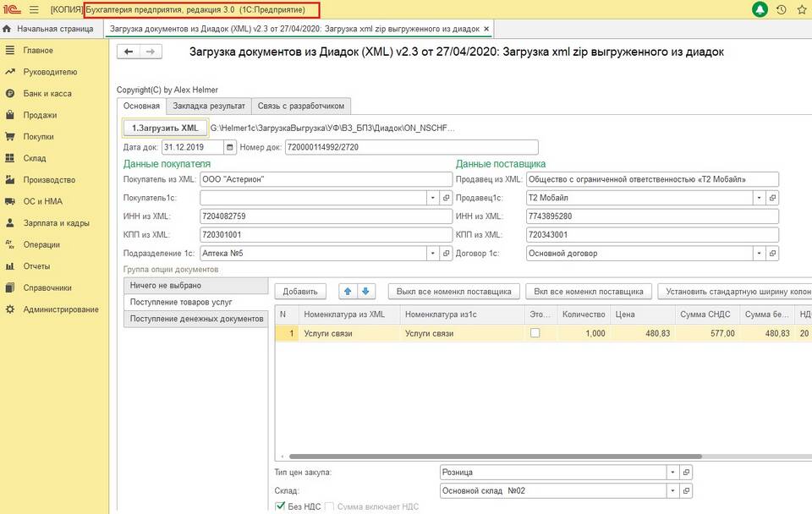The width and height of the screenshot is (812, 514).
Task: Open the Договор 1с reference form
Action: click(x=772, y=253)
